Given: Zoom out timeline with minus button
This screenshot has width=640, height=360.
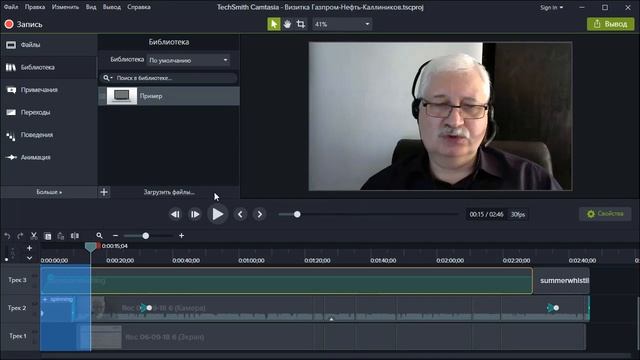Looking at the screenshot, I should point(116,236).
